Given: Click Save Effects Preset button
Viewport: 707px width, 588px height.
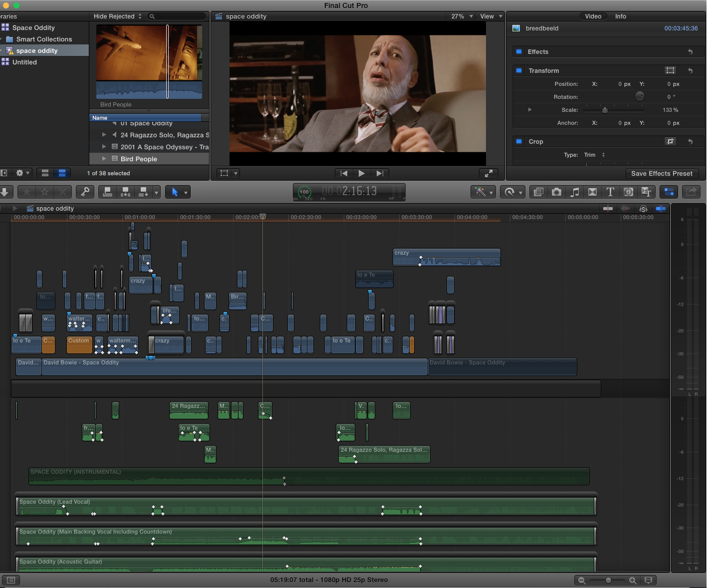Looking at the screenshot, I should click(662, 173).
